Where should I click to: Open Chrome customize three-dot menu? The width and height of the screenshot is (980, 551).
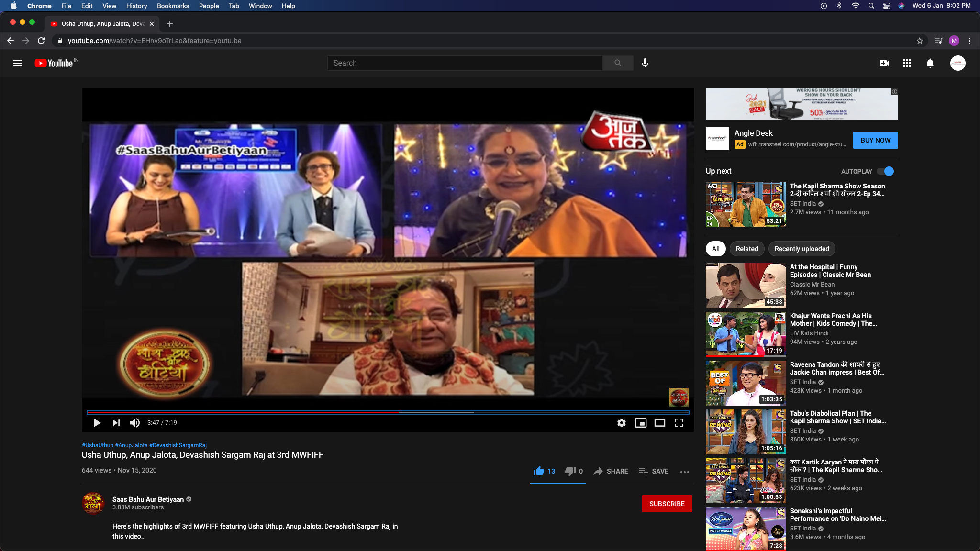[969, 41]
